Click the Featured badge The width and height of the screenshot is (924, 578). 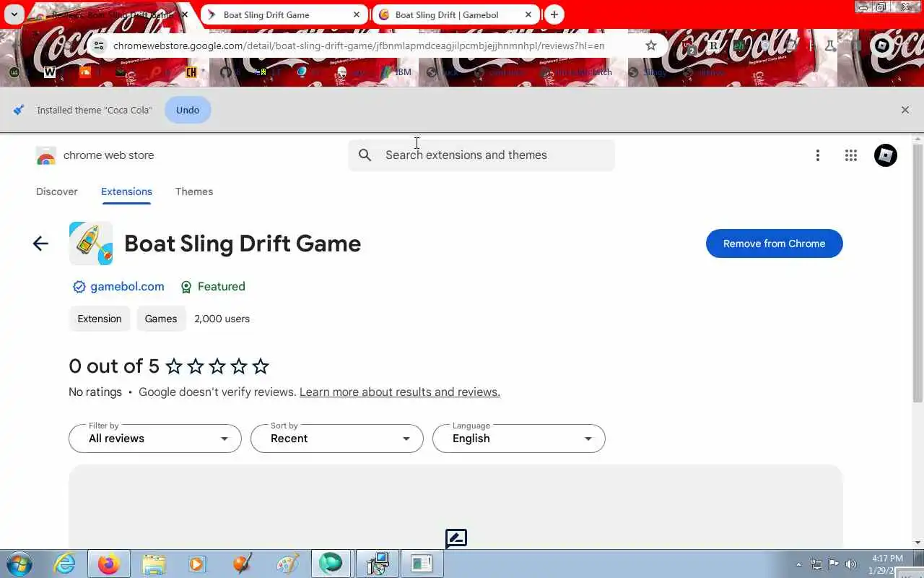pyautogui.click(x=213, y=287)
